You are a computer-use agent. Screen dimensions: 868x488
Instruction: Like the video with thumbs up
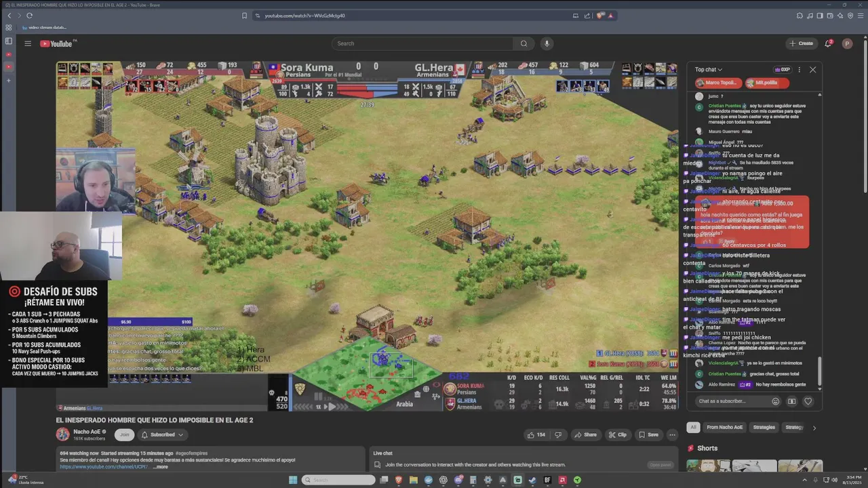point(536,434)
